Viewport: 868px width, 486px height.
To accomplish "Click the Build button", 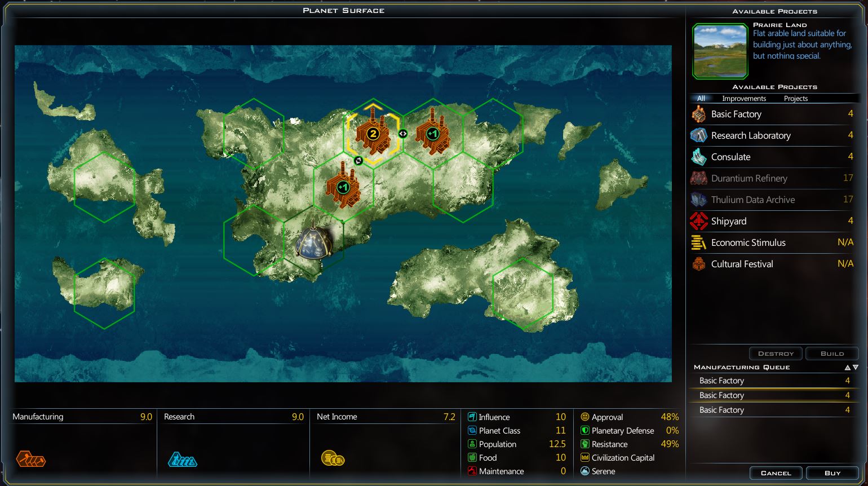I will point(832,354).
